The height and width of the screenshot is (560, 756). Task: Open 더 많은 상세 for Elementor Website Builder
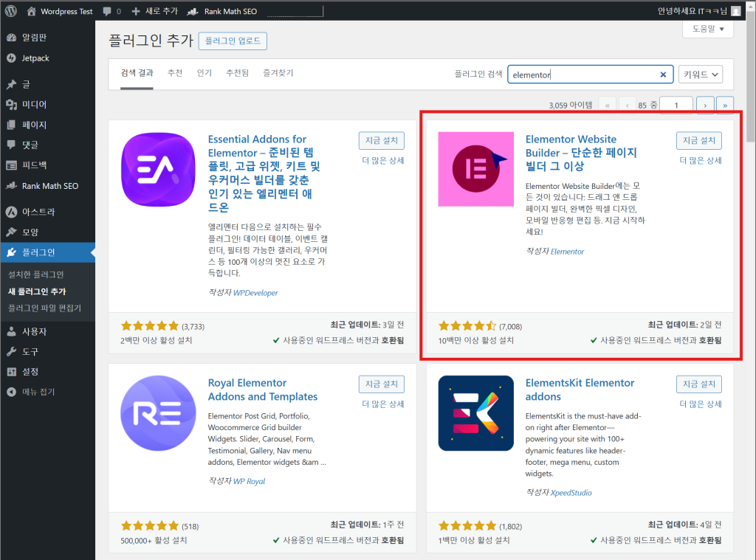(701, 161)
